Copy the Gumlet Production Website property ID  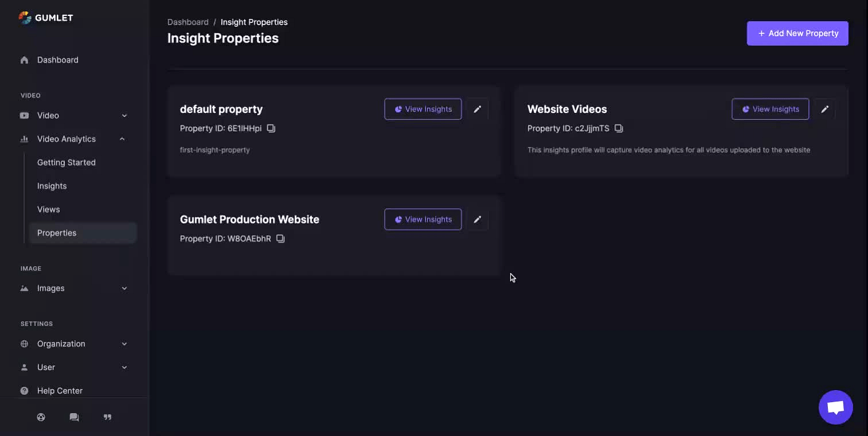[280, 239]
